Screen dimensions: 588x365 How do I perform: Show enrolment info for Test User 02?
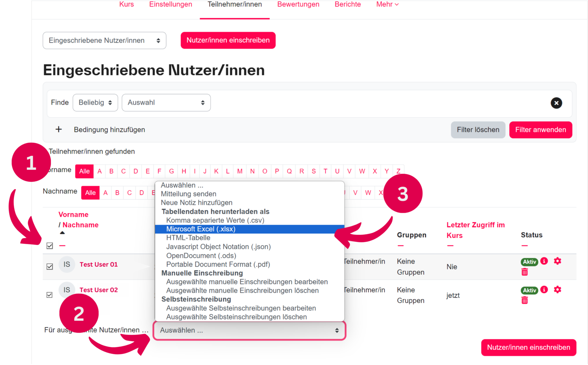point(544,290)
